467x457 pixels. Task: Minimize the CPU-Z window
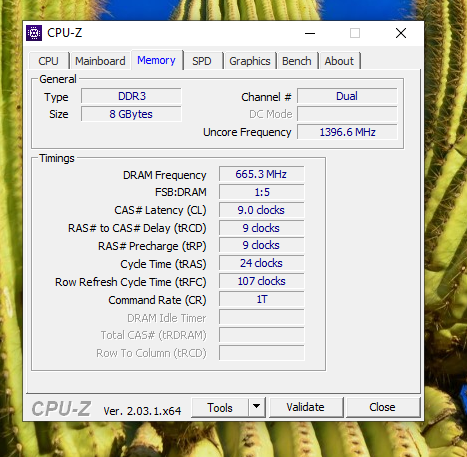pyautogui.click(x=310, y=33)
